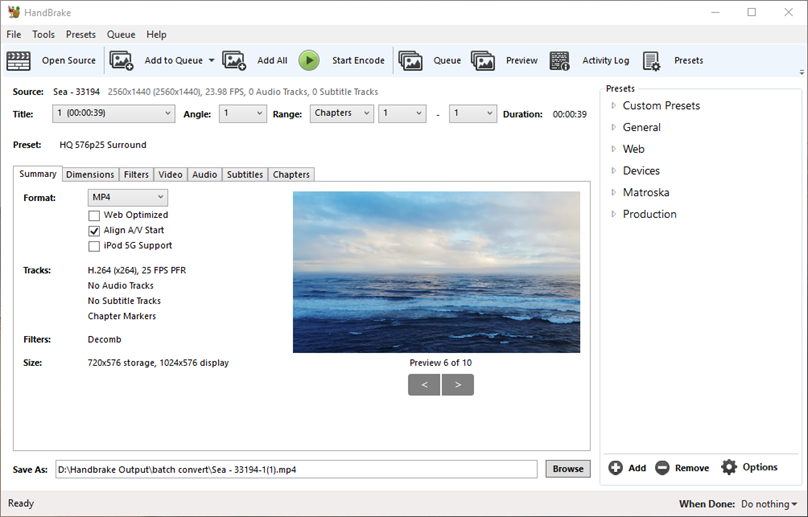808x517 pixels.
Task: Click the Sea - 33194 source name
Action: point(76,92)
